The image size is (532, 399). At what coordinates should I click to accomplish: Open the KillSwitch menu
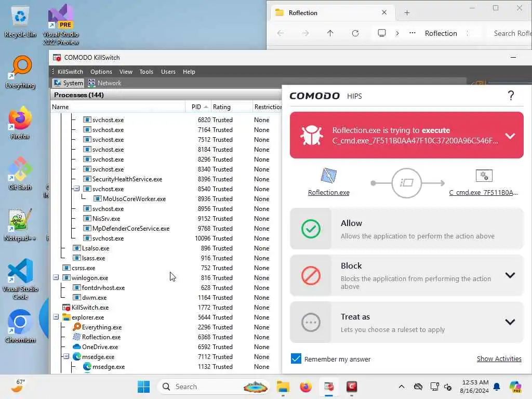pyautogui.click(x=70, y=72)
